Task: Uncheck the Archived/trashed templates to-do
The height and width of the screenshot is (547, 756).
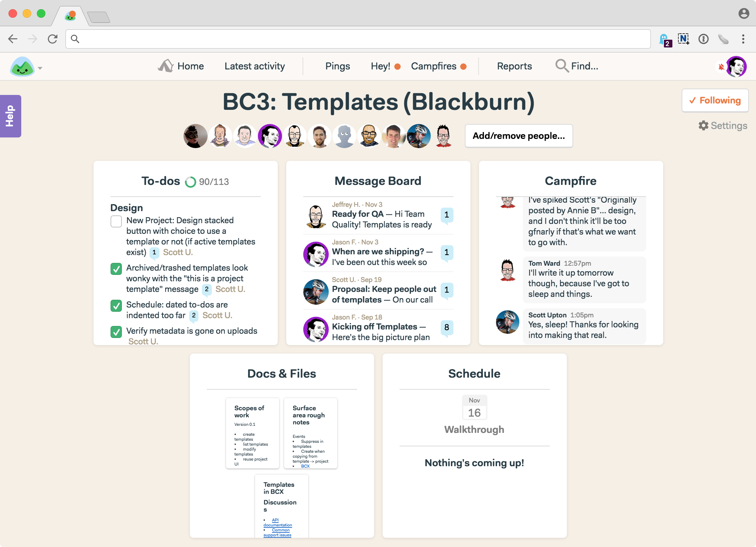Action: click(116, 269)
